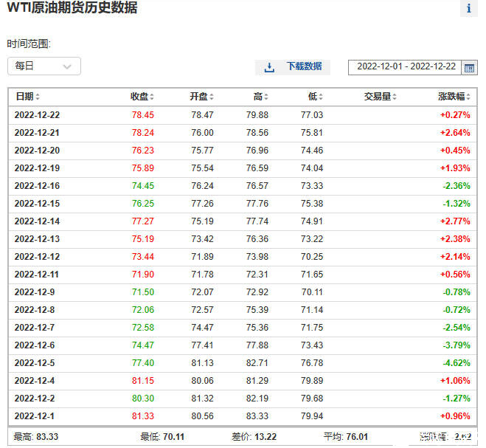The image size is (486, 448).
Task: Sort by 开盘 column arrows
Action: click(212, 97)
